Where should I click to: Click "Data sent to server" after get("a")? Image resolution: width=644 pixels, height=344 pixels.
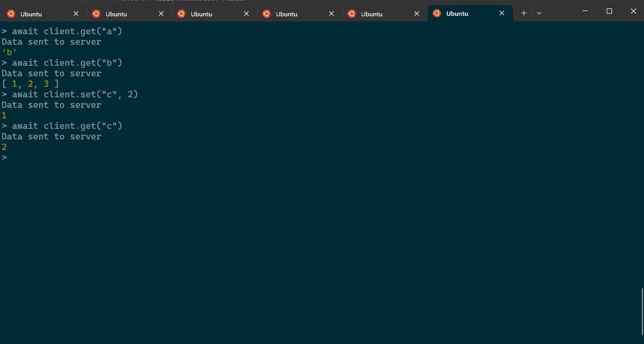pyautogui.click(x=51, y=41)
